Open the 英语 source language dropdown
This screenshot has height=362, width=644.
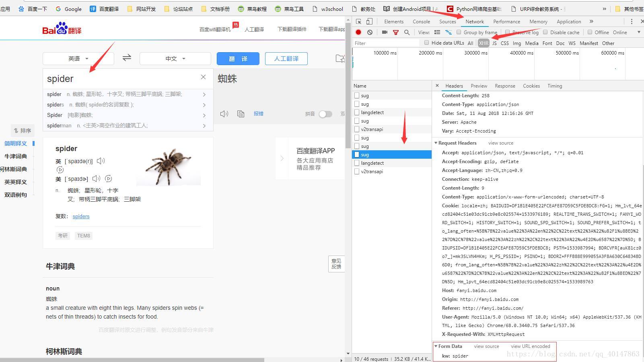click(x=78, y=59)
